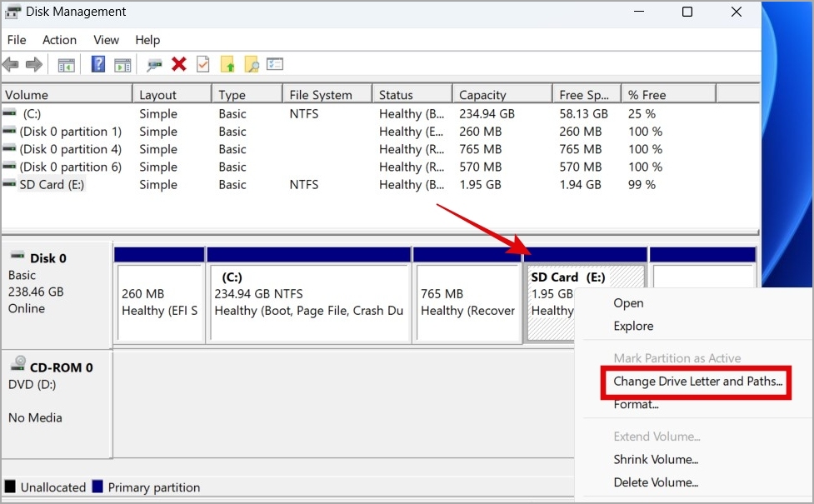Click the red X Delete toolbar icon
This screenshot has height=504, width=814.
pyautogui.click(x=179, y=64)
